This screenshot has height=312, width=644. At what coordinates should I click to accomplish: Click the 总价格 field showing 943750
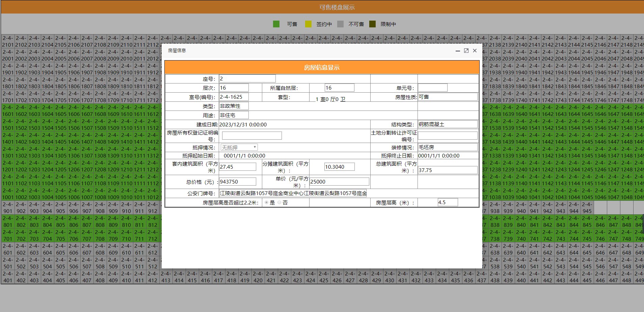(x=238, y=182)
